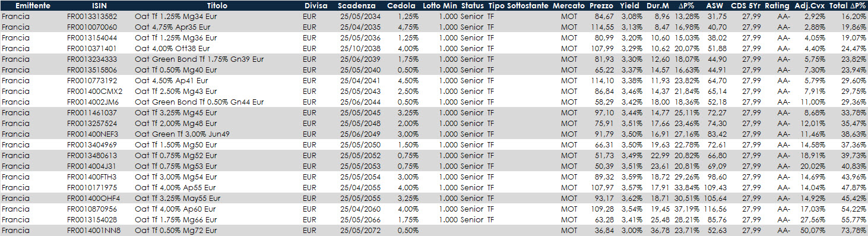Click the Total ΔP% column header
This screenshot has width=868, height=236.
pos(847,5)
